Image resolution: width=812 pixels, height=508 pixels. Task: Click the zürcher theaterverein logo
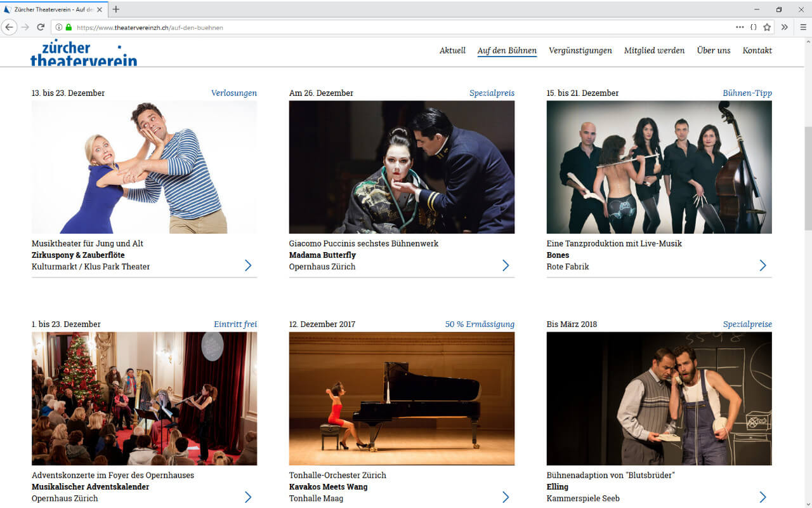pos(84,53)
